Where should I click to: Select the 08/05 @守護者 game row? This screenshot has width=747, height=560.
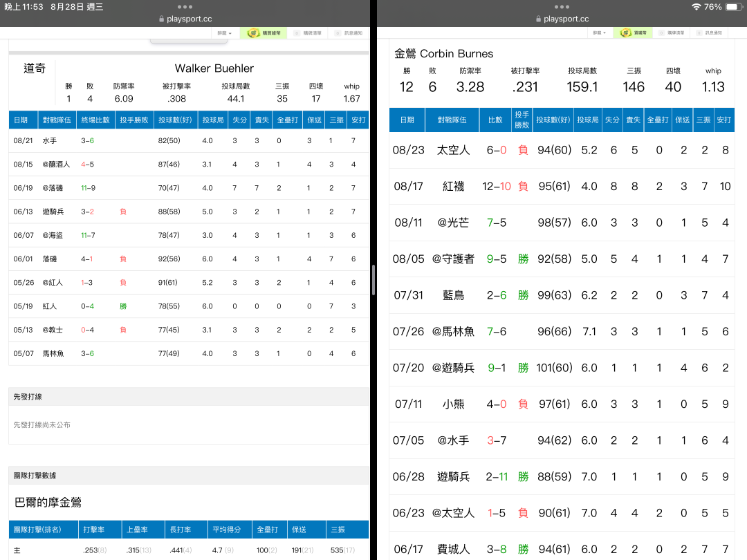(x=562, y=259)
